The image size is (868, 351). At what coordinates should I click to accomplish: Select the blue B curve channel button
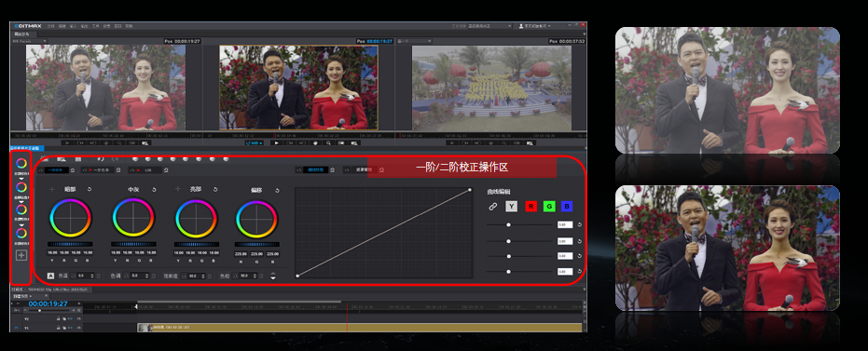point(566,206)
